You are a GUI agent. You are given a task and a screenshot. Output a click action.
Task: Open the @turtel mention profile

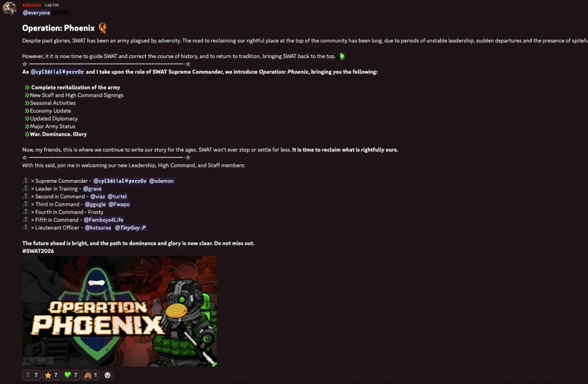(117, 197)
